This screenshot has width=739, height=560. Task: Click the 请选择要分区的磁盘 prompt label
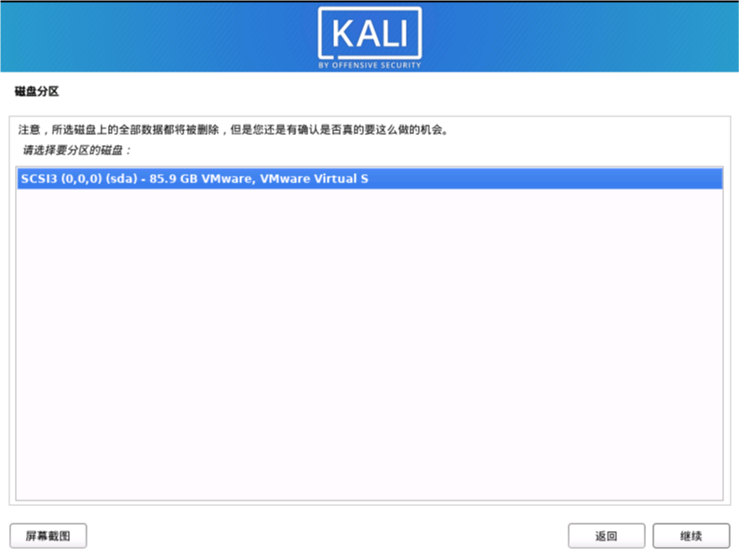pyautogui.click(x=76, y=151)
